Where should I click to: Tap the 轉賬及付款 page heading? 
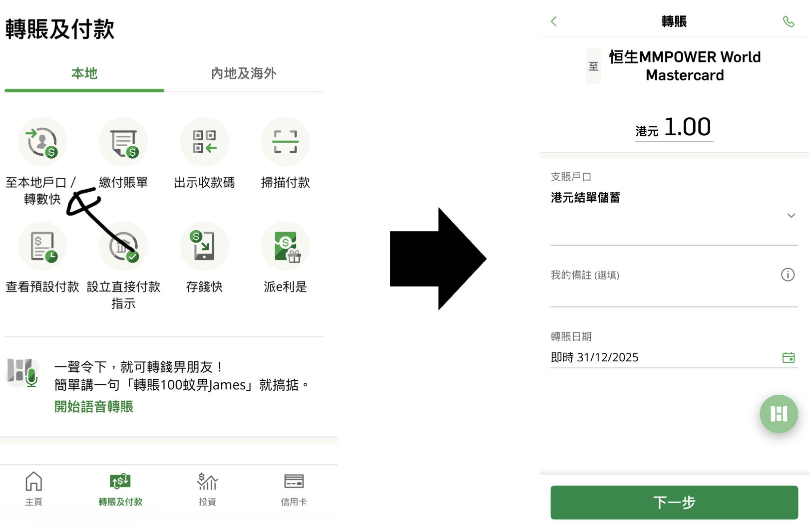60,29
